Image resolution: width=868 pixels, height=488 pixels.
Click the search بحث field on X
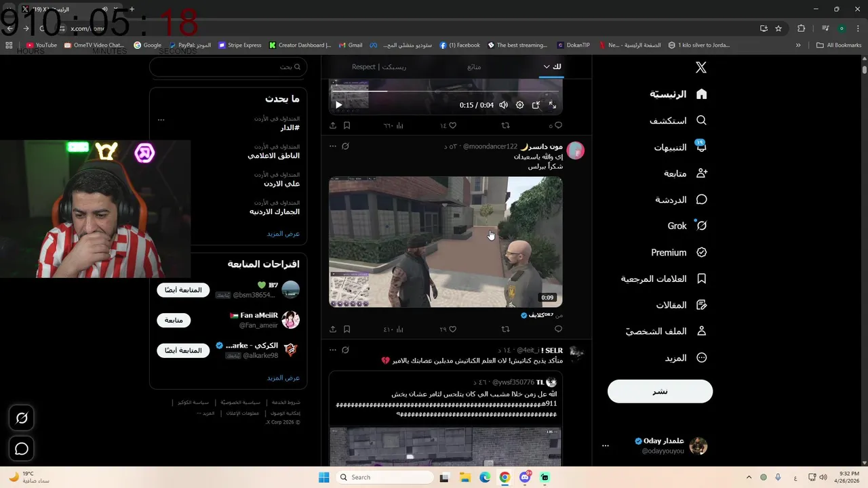click(228, 67)
